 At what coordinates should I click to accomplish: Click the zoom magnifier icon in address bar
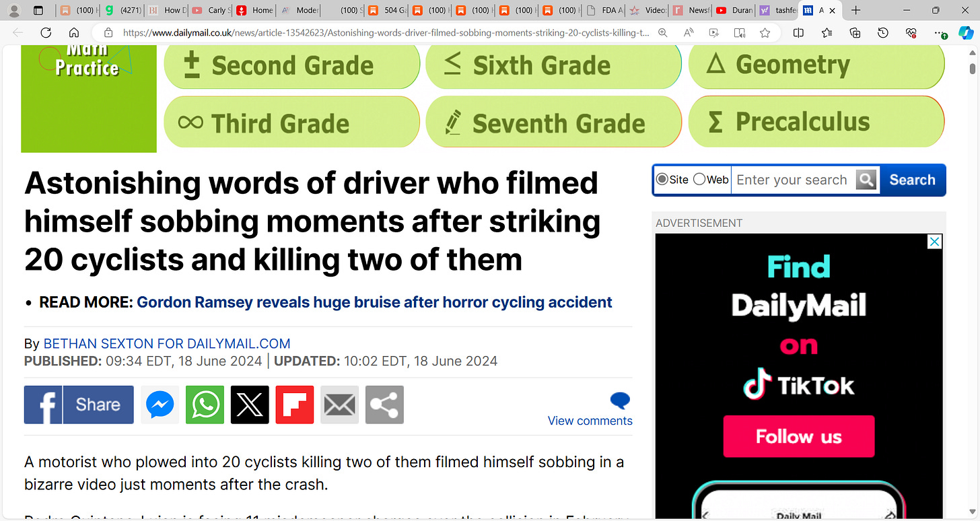coord(663,32)
